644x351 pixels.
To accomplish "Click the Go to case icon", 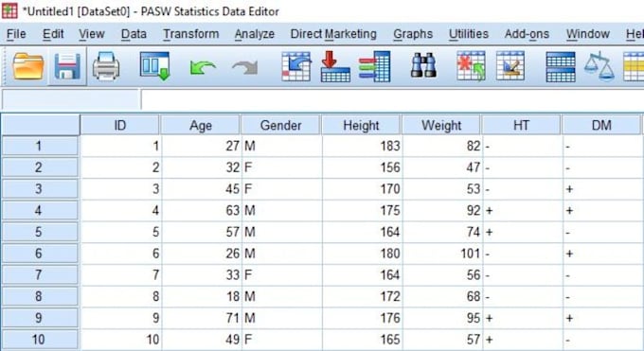I will 296,66.
